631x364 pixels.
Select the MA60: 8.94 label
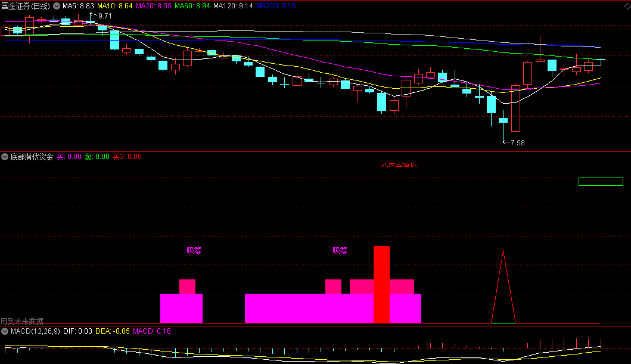pos(192,6)
